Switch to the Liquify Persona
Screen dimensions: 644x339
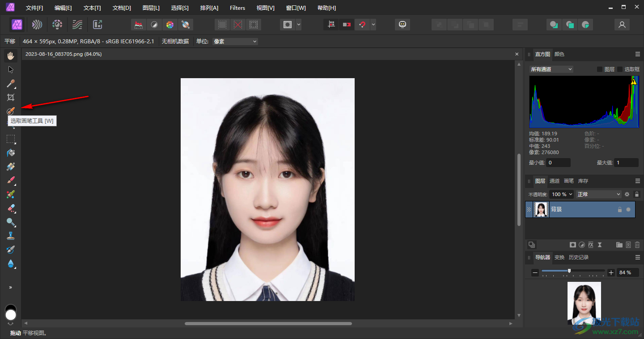click(37, 25)
